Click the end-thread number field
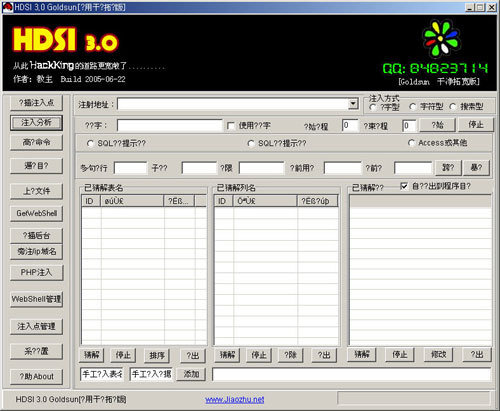This screenshot has width=500, height=411. click(x=409, y=126)
